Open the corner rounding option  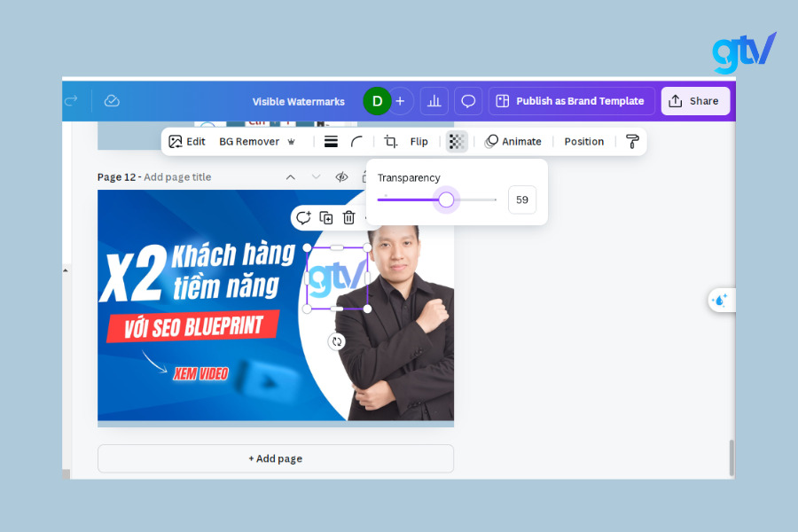(356, 142)
